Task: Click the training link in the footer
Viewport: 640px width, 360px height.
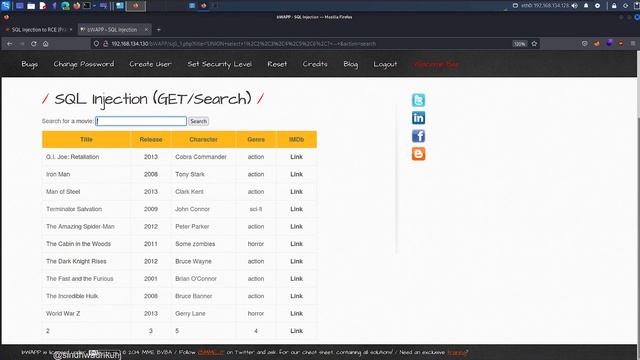Action: pos(456,352)
